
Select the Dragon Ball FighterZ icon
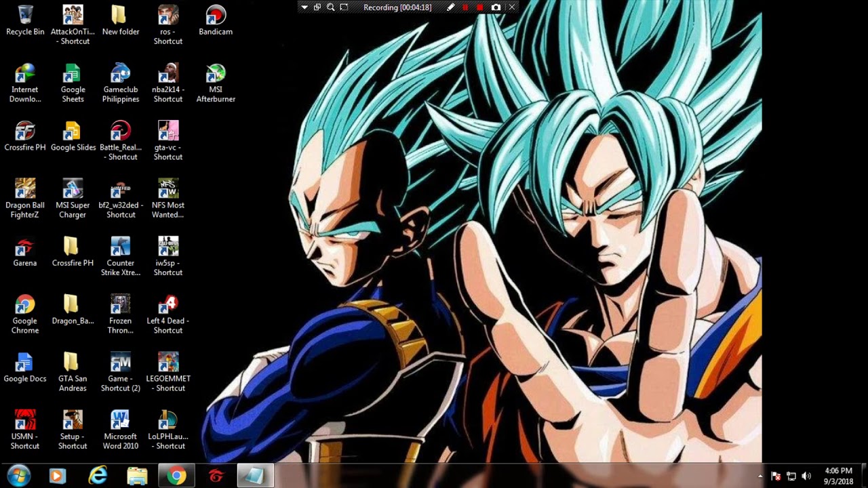coord(25,199)
